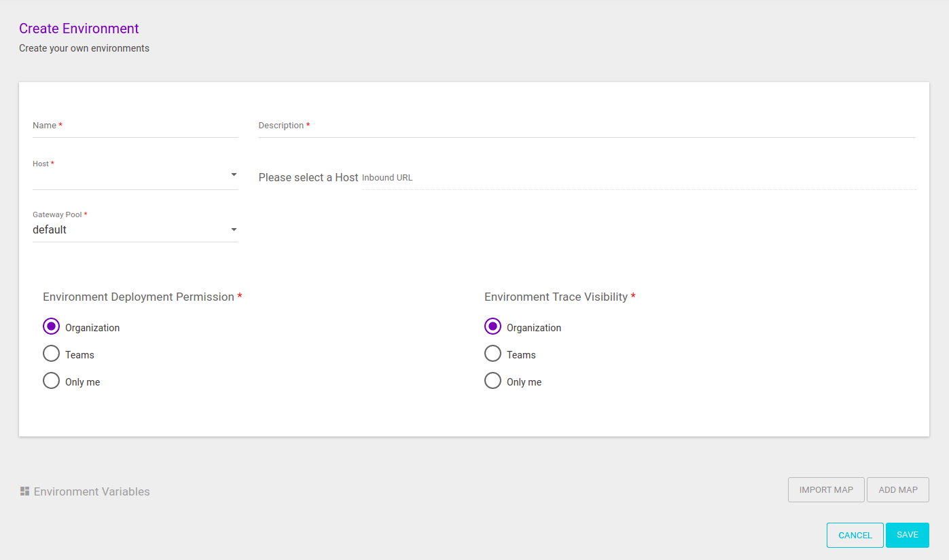Click the CANCEL button
Viewport: 949px width, 560px height.
[x=855, y=535]
